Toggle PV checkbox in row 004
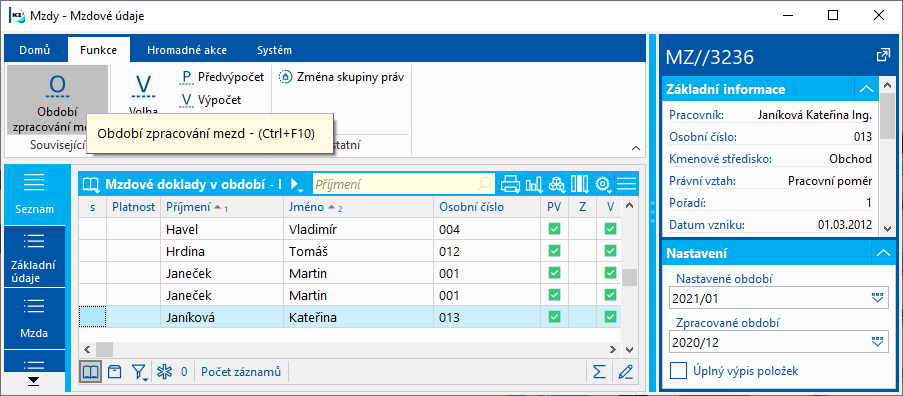Viewport: 903px width, 396px height. [x=554, y=230]
